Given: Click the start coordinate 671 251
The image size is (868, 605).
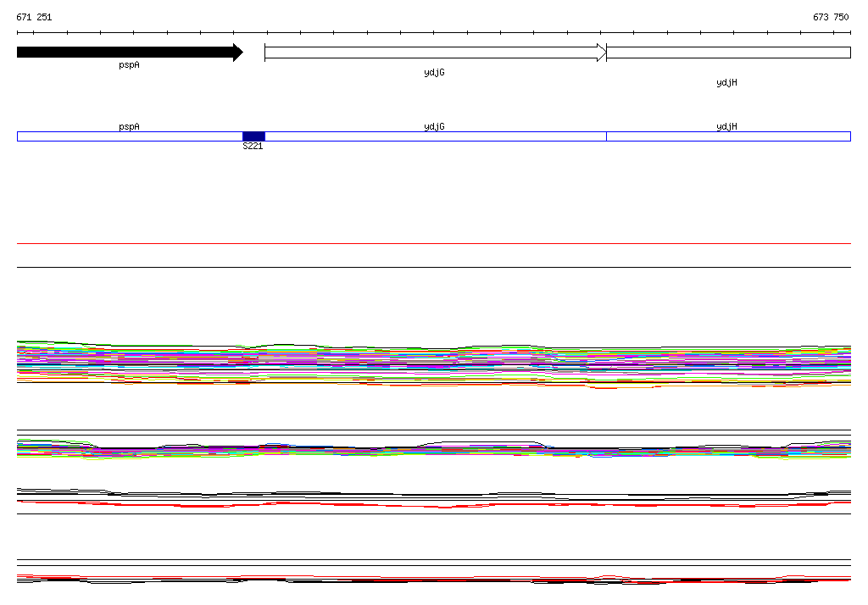Looking at the screenshot, I should pos(34,17).
